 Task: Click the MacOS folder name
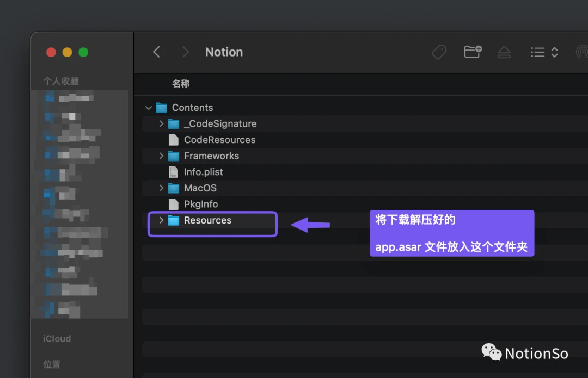point(200,188)
